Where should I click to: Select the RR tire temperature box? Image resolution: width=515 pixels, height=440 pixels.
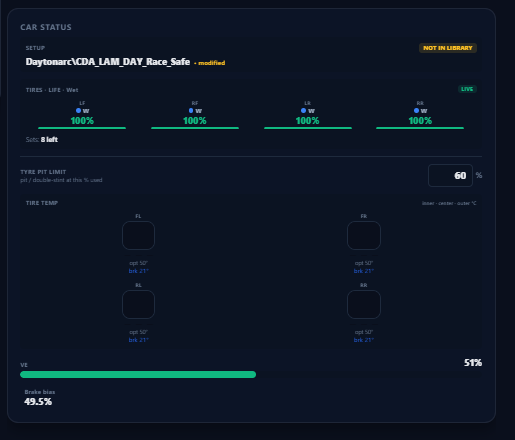(364, 304)
